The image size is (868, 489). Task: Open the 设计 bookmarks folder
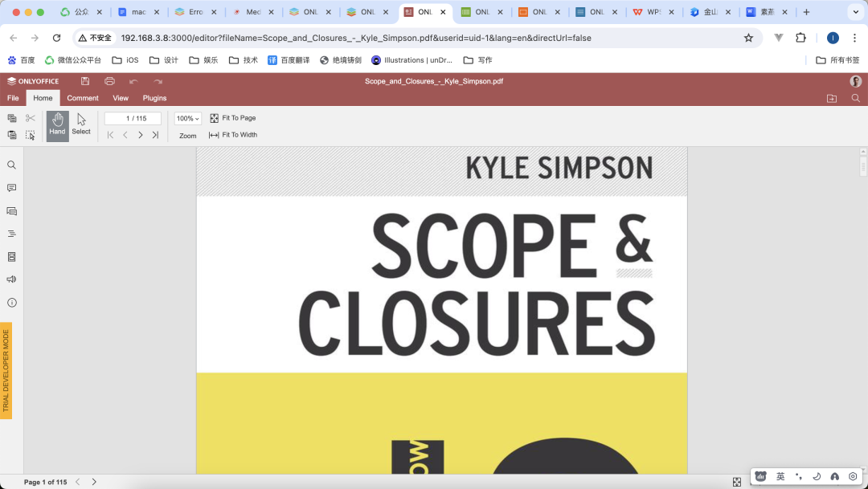point(164,60)
